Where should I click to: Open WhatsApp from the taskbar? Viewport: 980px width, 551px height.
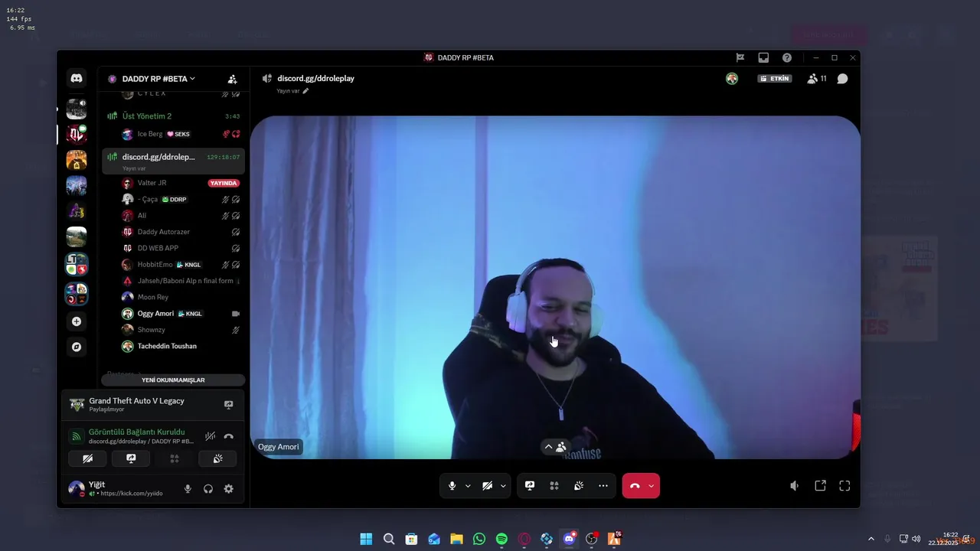(x=479, y=539)
